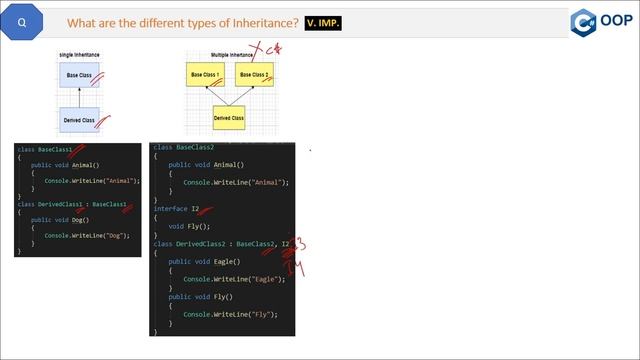The height and width of the screenshot is (360, 640).
Task: Click the 'class BaseClass2' code line
Action: coord(184,147)
